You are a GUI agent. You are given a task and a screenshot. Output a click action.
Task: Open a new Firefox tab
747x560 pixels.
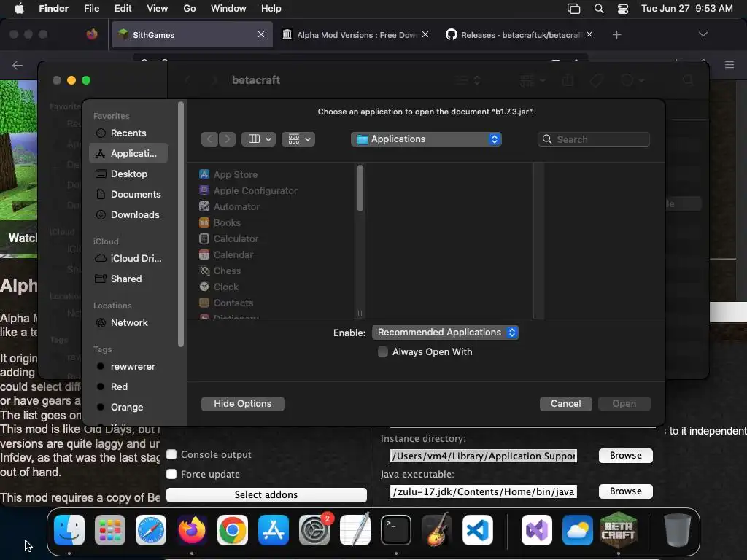click(x=616, y=35)
